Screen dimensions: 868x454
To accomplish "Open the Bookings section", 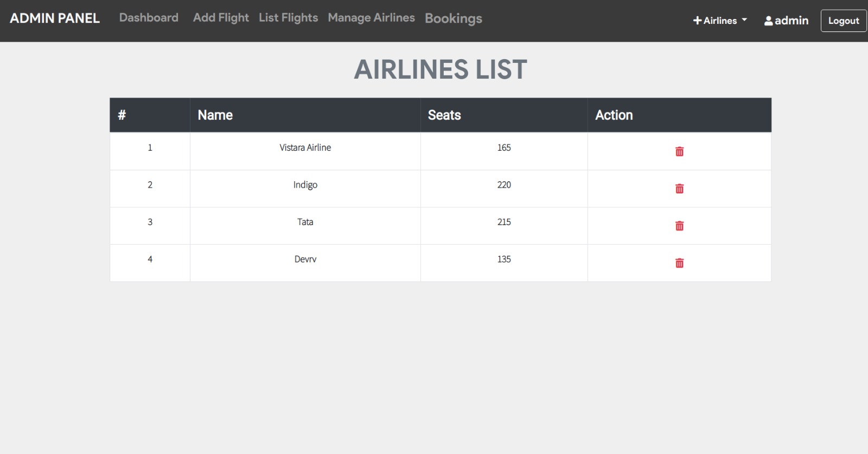I will tap(454, 18).
